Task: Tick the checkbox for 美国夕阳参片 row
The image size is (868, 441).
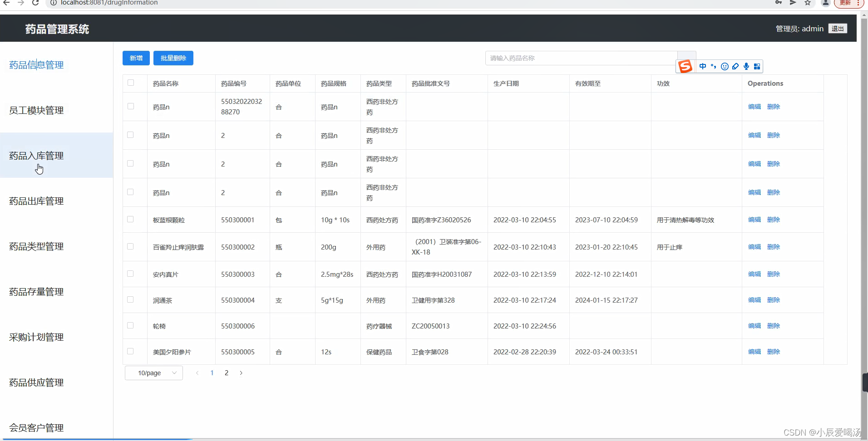Action: (x=130, y=351)
